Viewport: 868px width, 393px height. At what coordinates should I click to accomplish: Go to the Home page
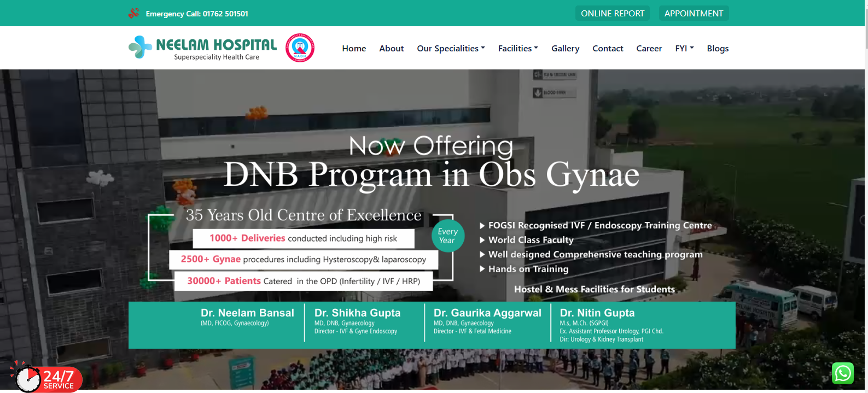pyautogui.click(x=354, y=49)
